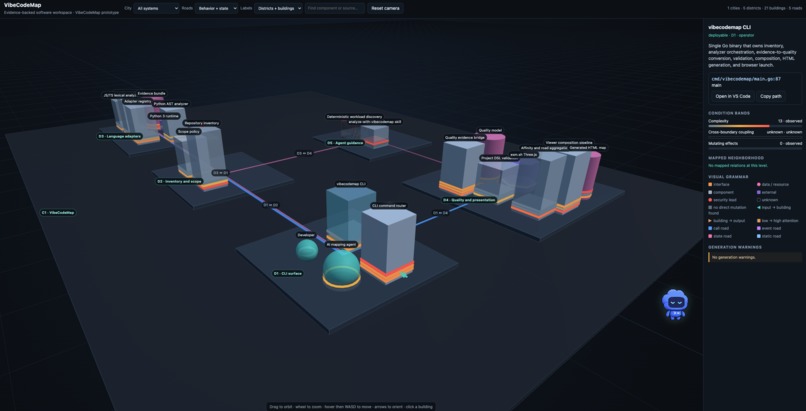
Task: Click the 'D5 - Agent guidance' district label
Action: (345, 143)
